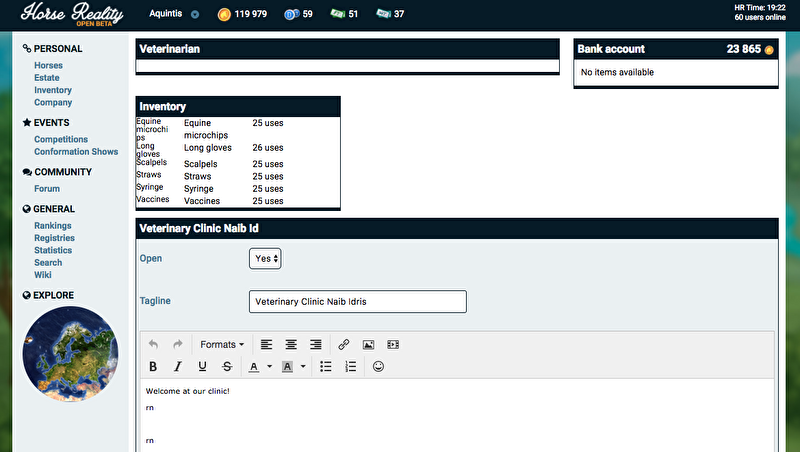Go to Horses in the sidebar
Image resolution: width=800 pixels, height=452 pixels.
click(48, 66)
